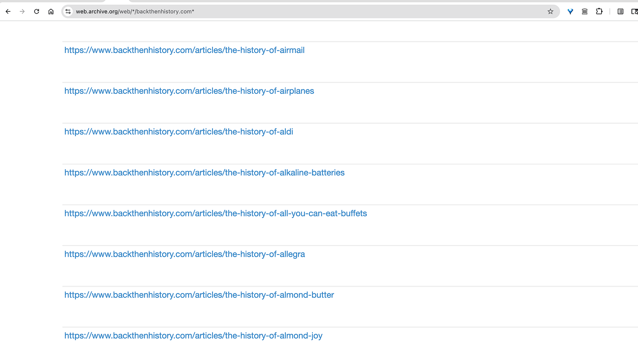Image resolution: width=638 pixels, height=364 pixels.
Task: Open the Extensions puzzle-piece menu
Action: pos(599,11)
